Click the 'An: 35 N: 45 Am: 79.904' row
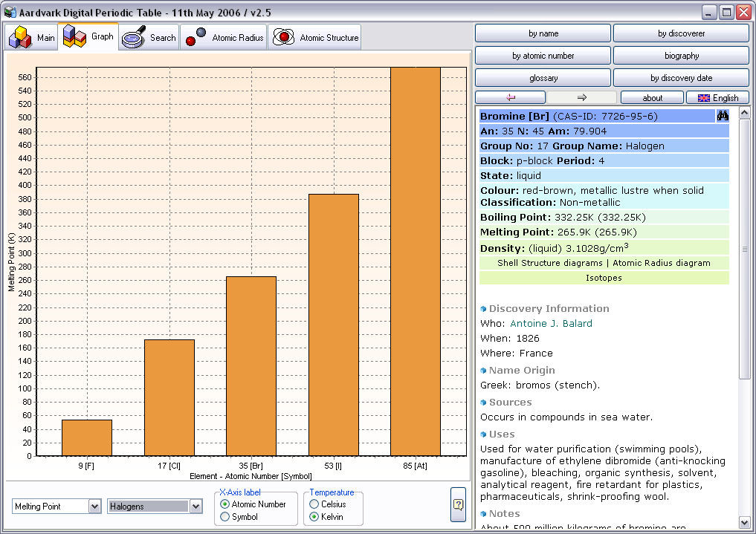The image size is (756, 534). tap(604, 131)
